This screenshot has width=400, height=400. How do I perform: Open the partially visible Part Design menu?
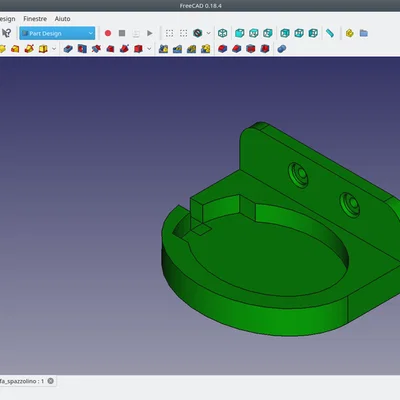(7, 19)
